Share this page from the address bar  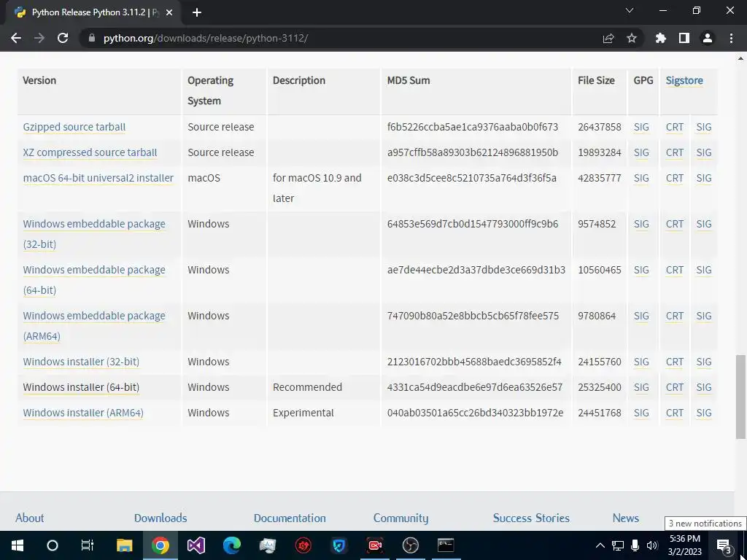pos(608,38)
